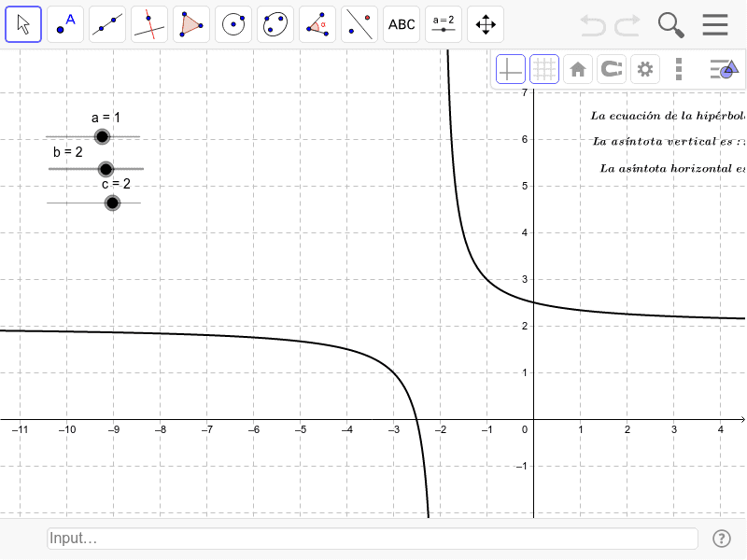Select the 'La asíntota vertical es' text
747x560 pixels.
point(668,142)
